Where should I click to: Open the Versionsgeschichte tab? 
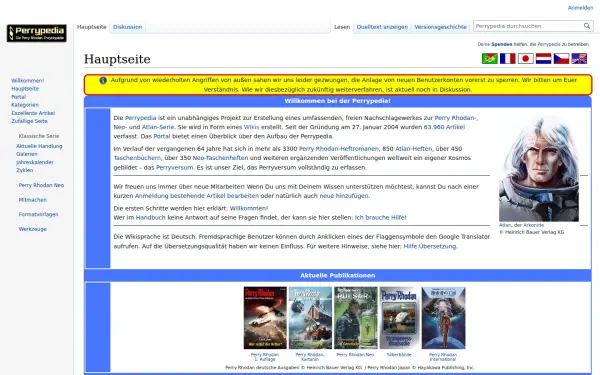(x=440, y=27)
